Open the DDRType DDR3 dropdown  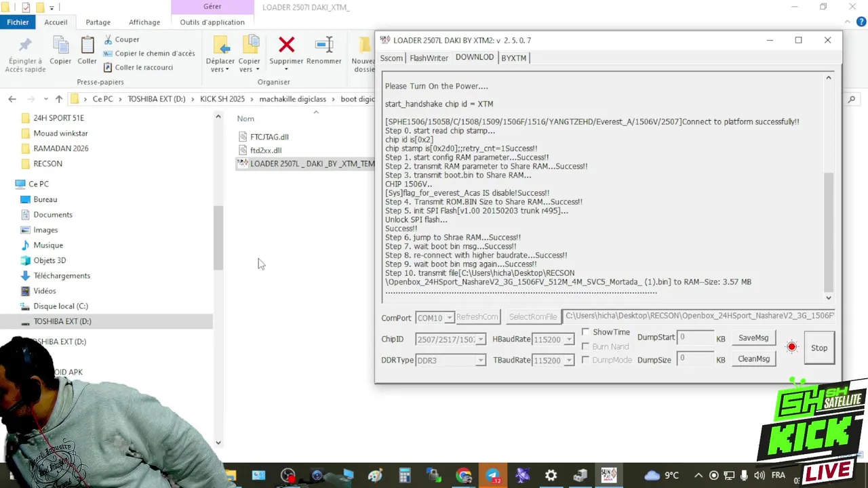[480, 360]
